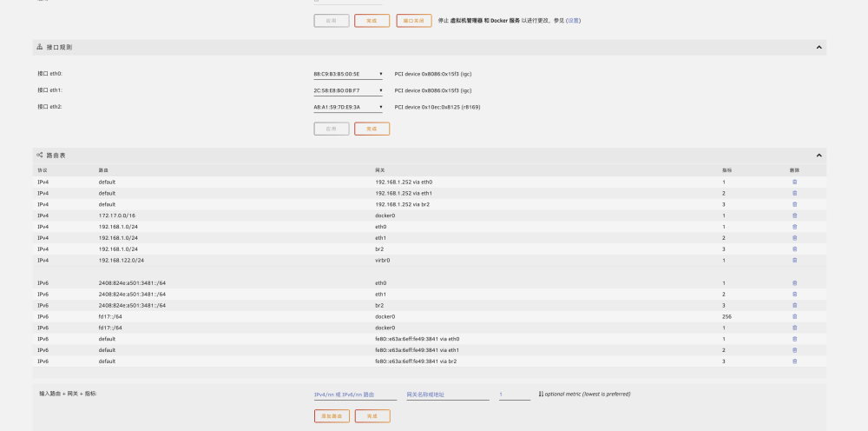Delete IPv4 default route via br2

[x=794, y=204]
